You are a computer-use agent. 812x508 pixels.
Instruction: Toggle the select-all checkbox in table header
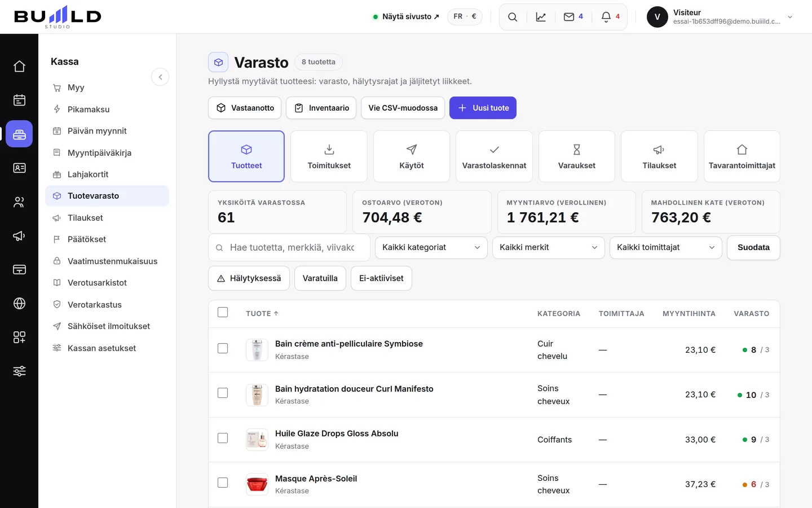pos(223,312)
